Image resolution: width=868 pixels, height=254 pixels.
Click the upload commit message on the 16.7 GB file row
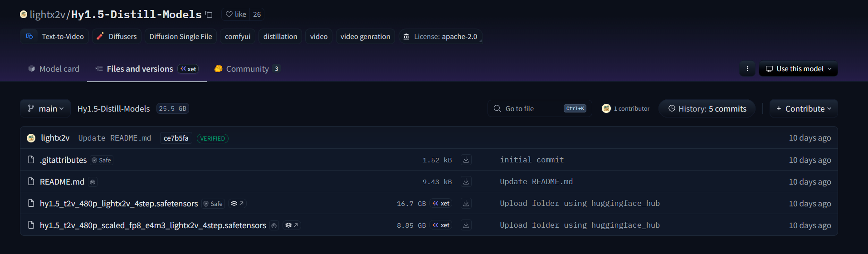(x=580, y=203)
